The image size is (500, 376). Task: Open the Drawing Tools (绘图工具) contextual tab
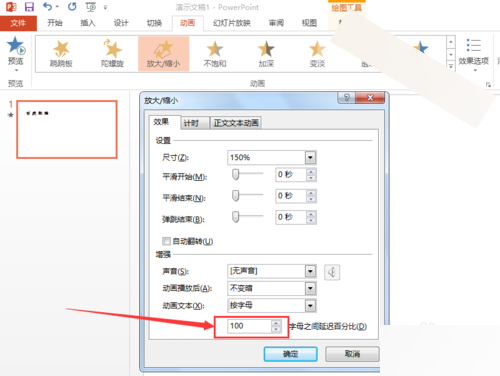[x=347, y=8]
